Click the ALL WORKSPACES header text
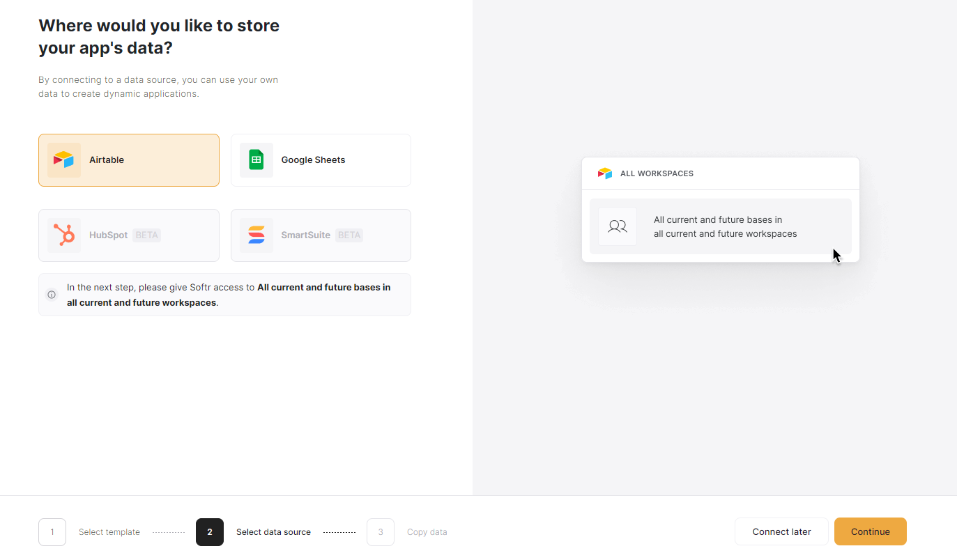The height and width of the screenshot is (560, 957). (657, 173)
